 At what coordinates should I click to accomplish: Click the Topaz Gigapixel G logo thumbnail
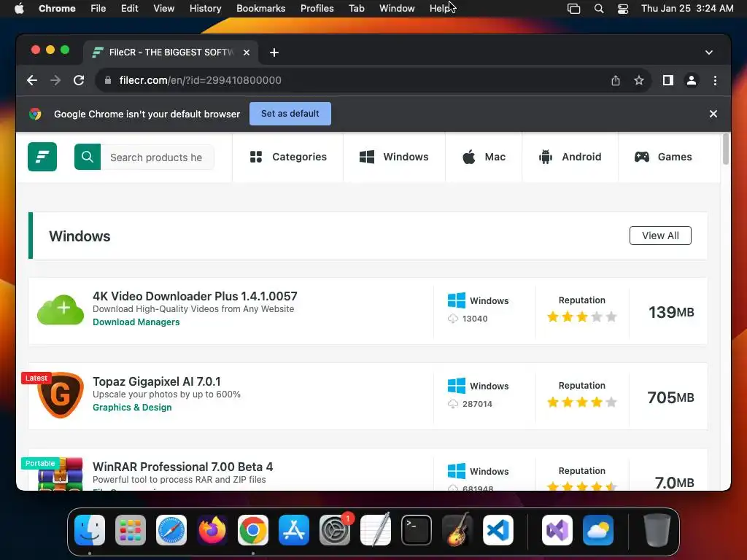(x=61, y=395)
